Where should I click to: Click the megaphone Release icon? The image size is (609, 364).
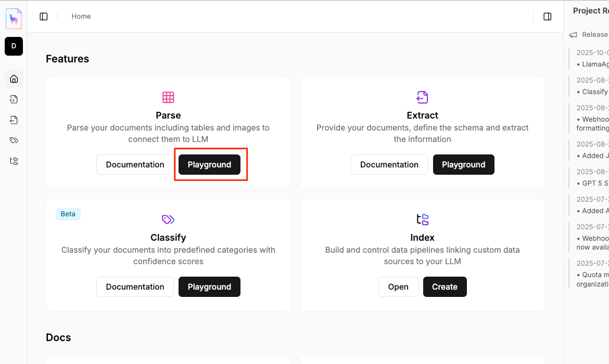573,35
